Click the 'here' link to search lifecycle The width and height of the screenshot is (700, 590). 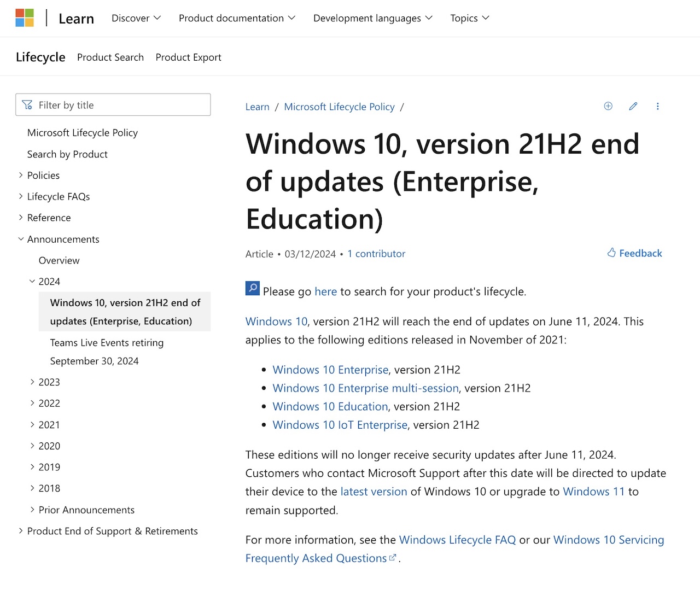tap(326, 291)
